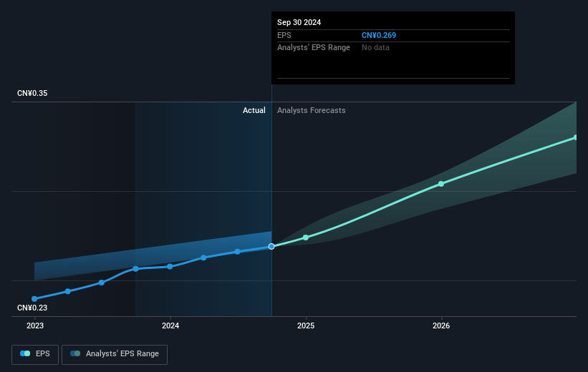Click the 2023 x-axis label
588x372 pixels.
point(35,325)
